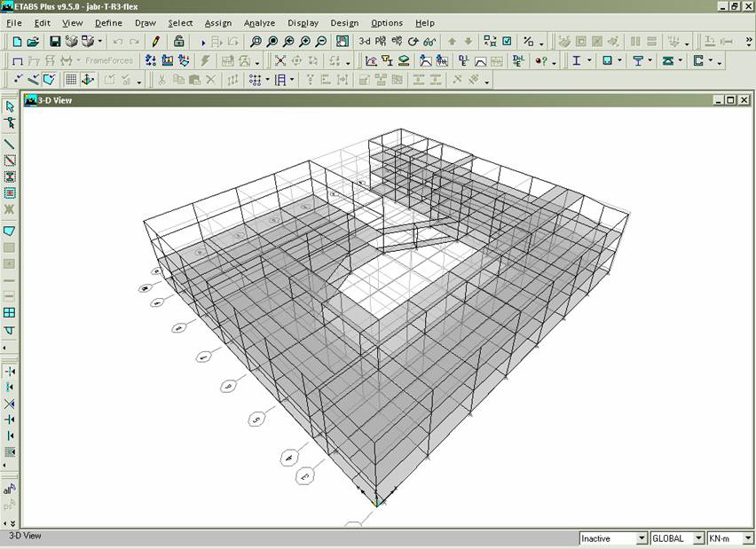This screenshot has width=756, height=549.
Task: Pick the draw line tool in the left toolbar
Action: 9,144
